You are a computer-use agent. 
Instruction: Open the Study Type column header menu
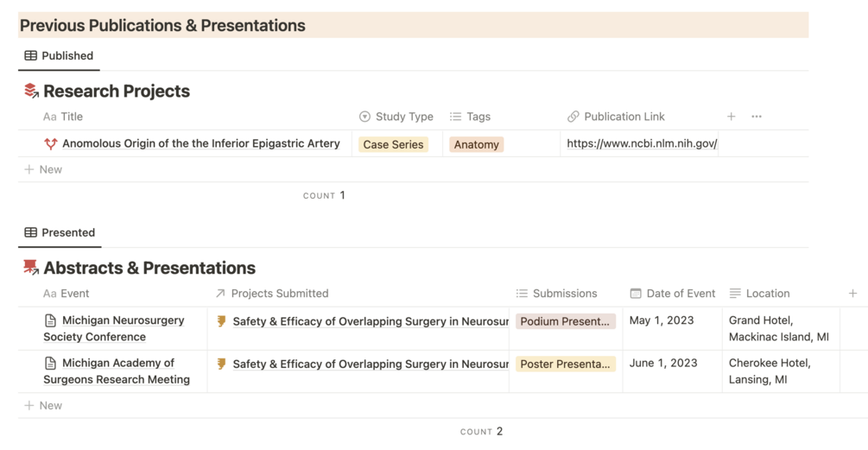click(x=396, y=117)
